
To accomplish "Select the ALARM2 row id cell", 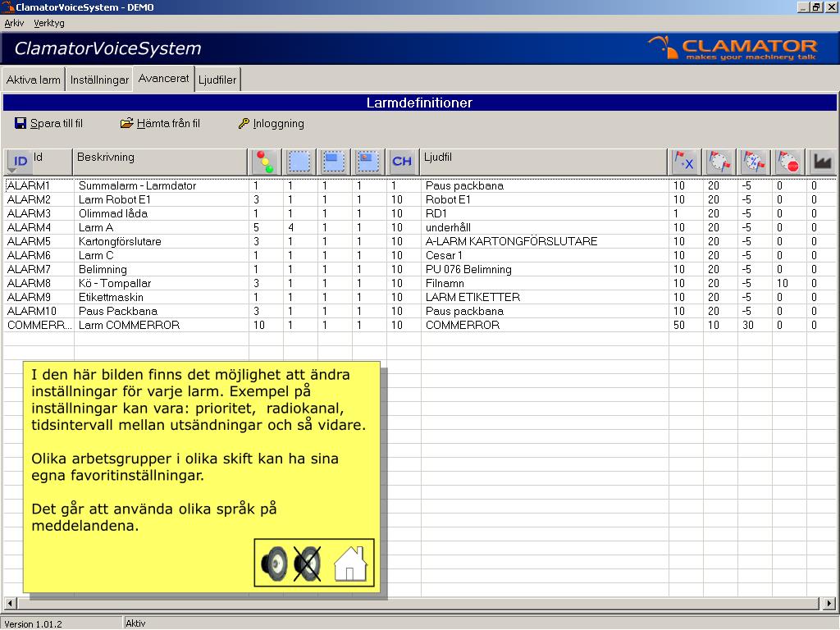I will click(39, 199).
